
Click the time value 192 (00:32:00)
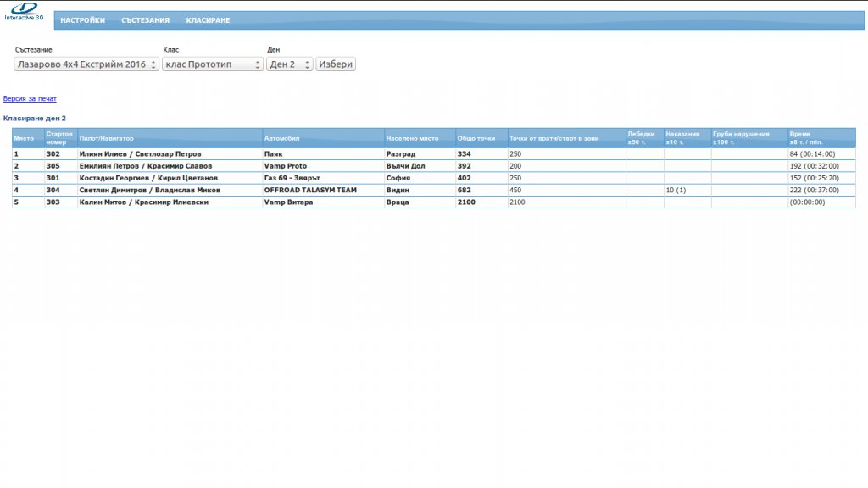coord(815,166)
